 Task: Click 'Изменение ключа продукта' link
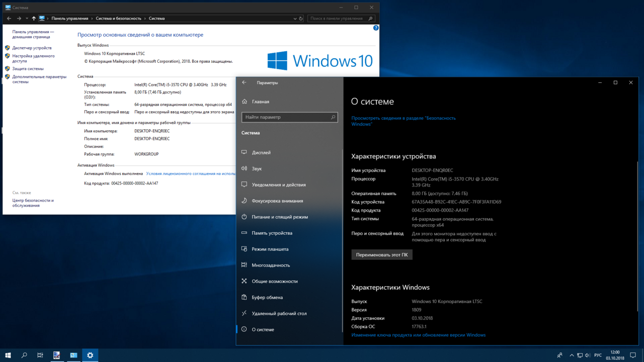pyautogui.click(x=419, y=335)
